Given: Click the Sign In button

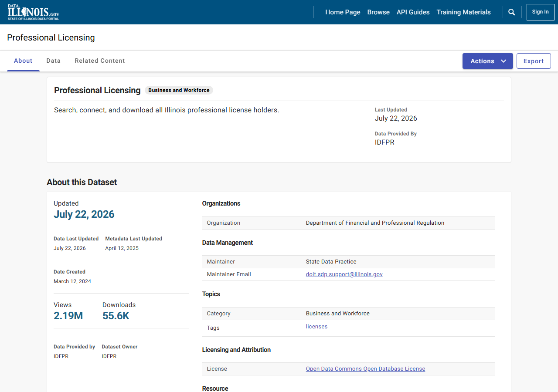Looking at the screenshot, I should point(541,12).
